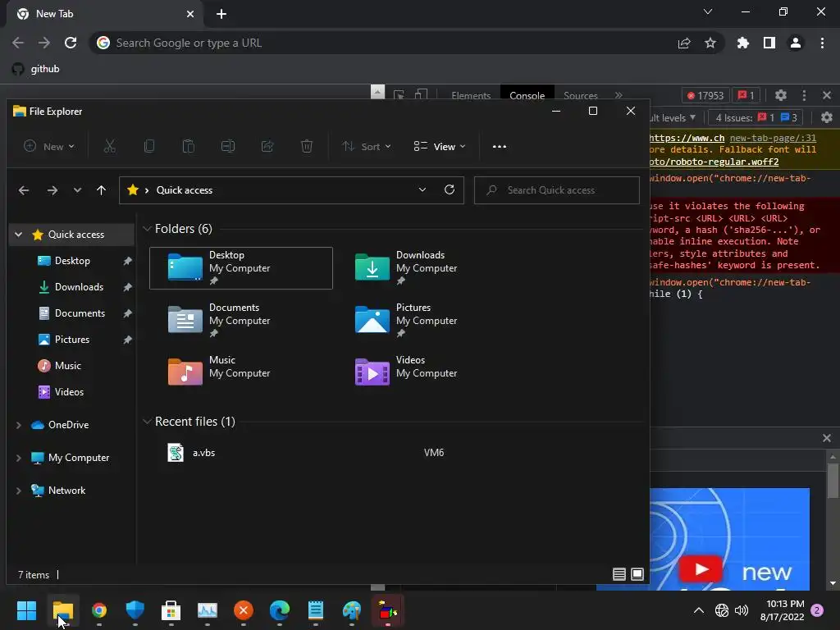Select the New Tab browser tab
The height and width of the screenshot is (630, 840).
tap(104, 15)
